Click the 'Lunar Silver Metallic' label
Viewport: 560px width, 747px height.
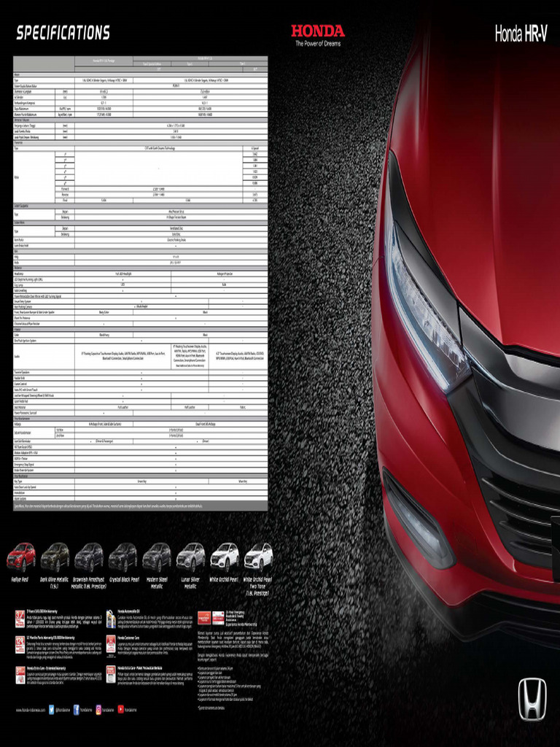point(190,583)
